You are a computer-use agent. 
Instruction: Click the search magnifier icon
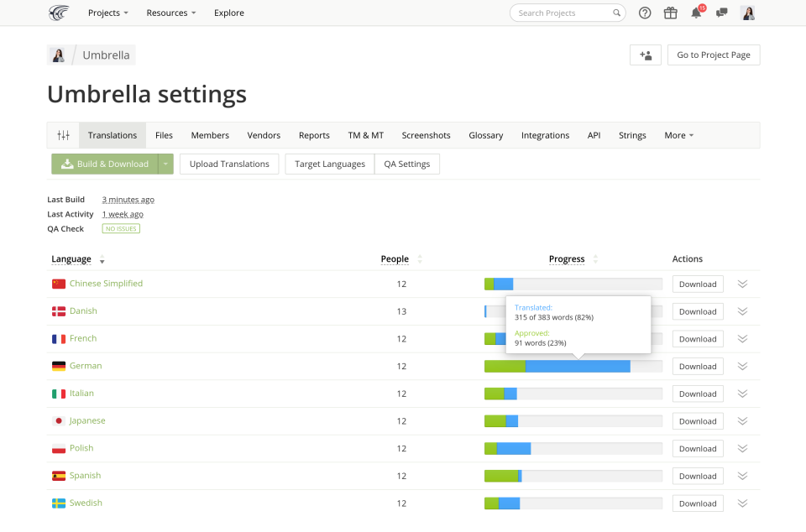click(x=617, y=13)
